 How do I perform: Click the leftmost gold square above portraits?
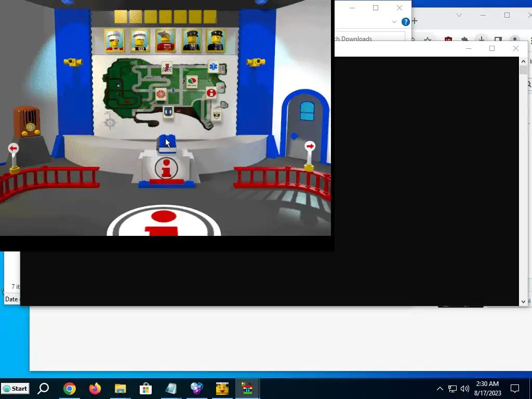coord(121,17)
